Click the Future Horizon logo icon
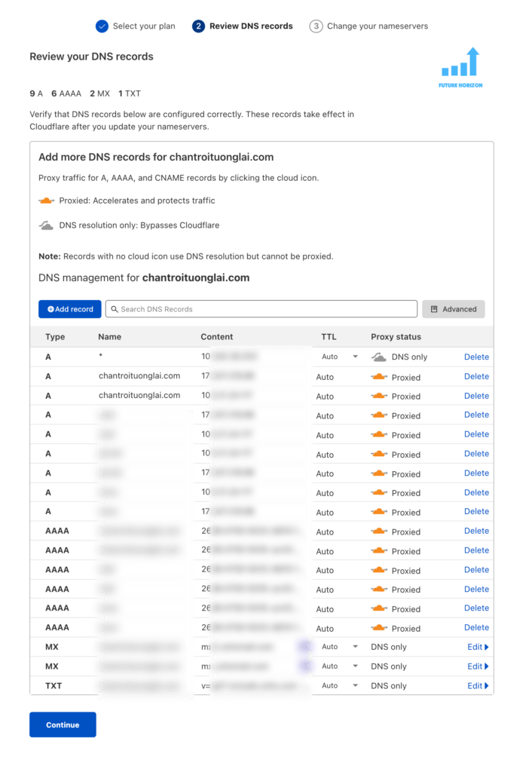The image size is (532, 772). [x=460, y=65]
